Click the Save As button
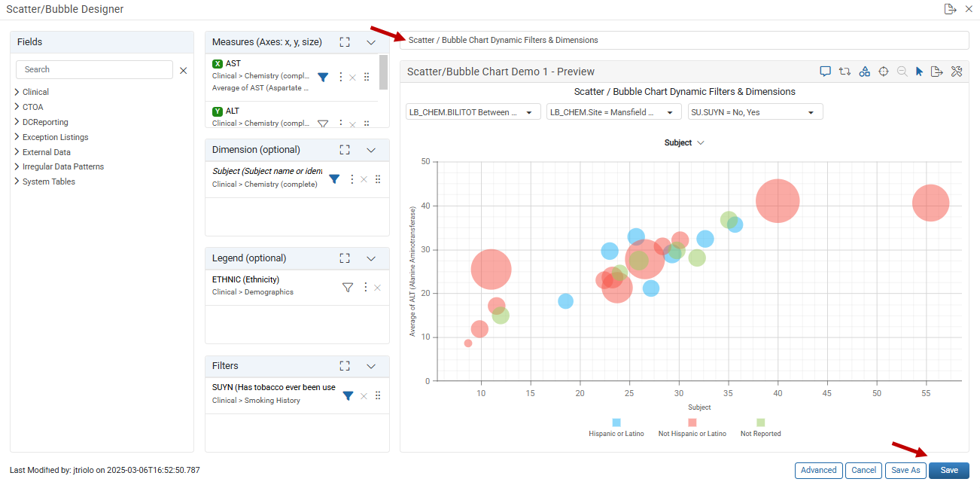This screenshot has width=980, height=488. click(x=905, y=470)
